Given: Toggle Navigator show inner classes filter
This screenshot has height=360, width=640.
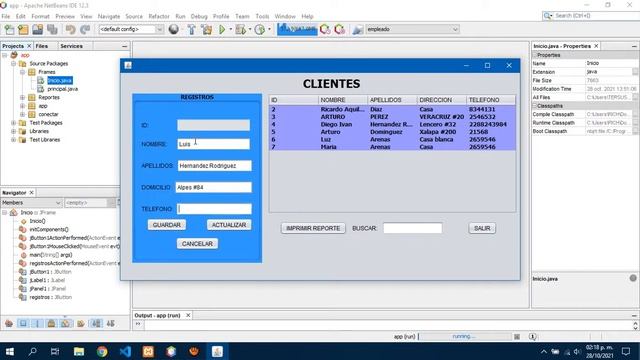Looking at the screenshot, I should click(65, 323).
